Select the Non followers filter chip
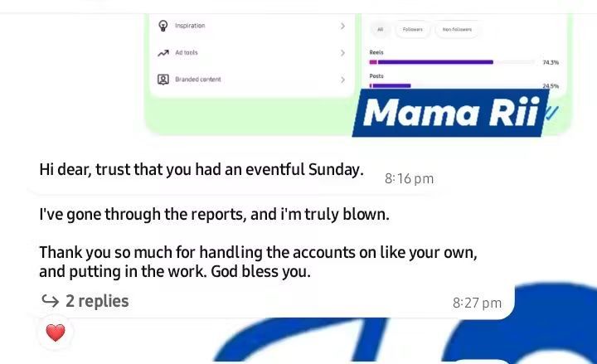Image resolution: width=597 pixels, height=364 pixels. (457, 30)
